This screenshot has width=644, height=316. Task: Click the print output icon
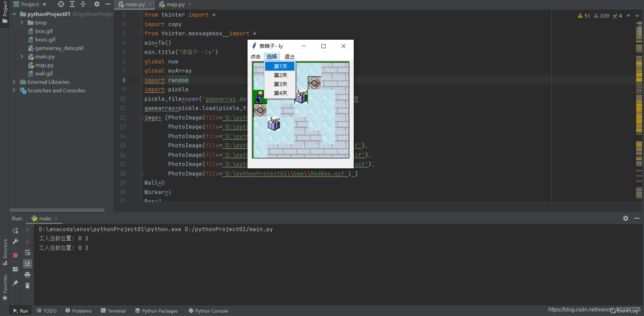pos(27,275)
